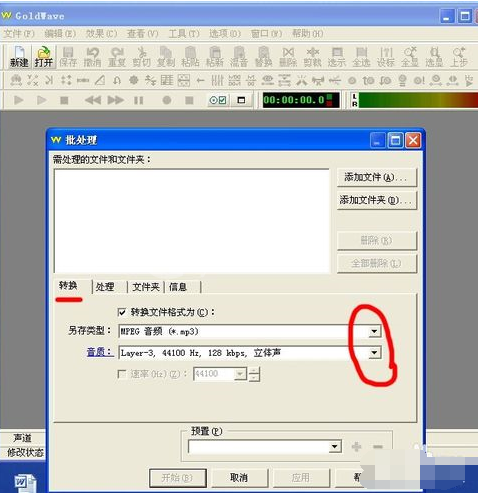This screenshot has width=478, height=493.
Task: Click the pause button in transport bar
Action: pos(139,100)
